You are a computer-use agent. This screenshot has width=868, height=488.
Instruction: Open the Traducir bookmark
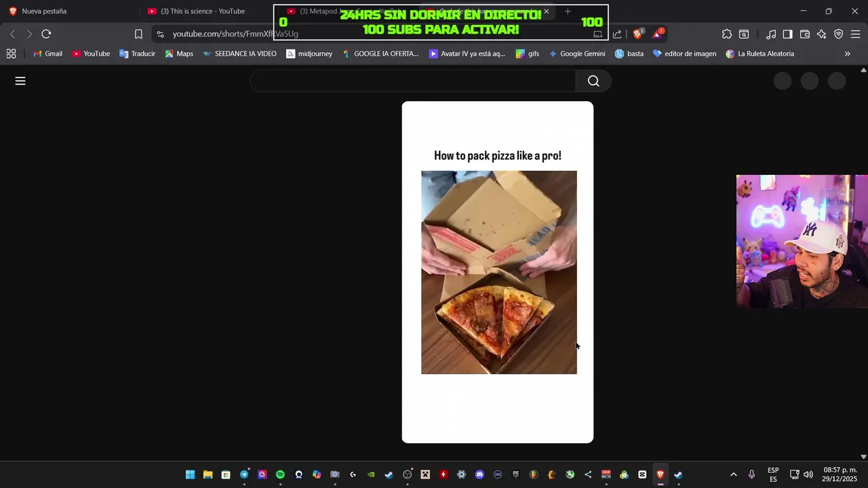coord(137,54)
